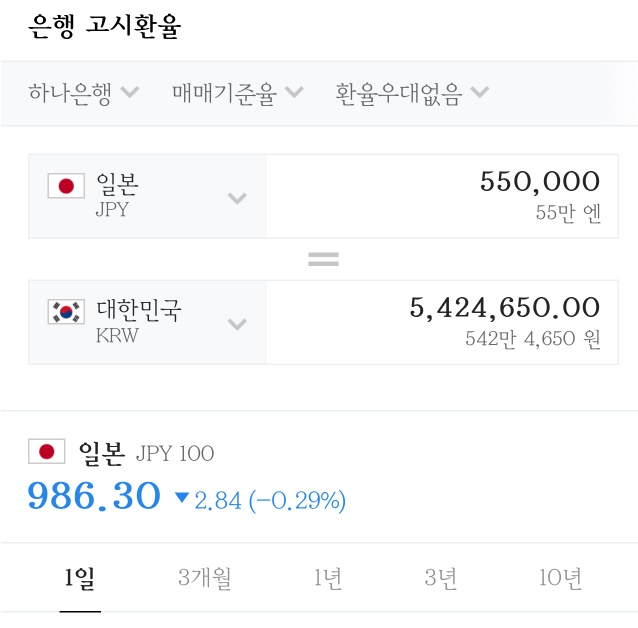The image size is (638, 628).
Task: Open the 환율우대없음 preference dropdown
Action: 412,94
